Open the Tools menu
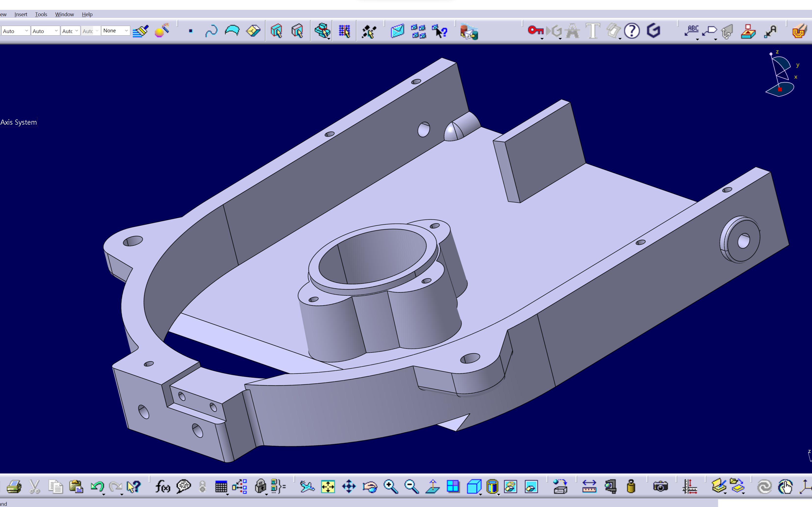The height and width of the screenshot is (507, 812). (41, 14)
